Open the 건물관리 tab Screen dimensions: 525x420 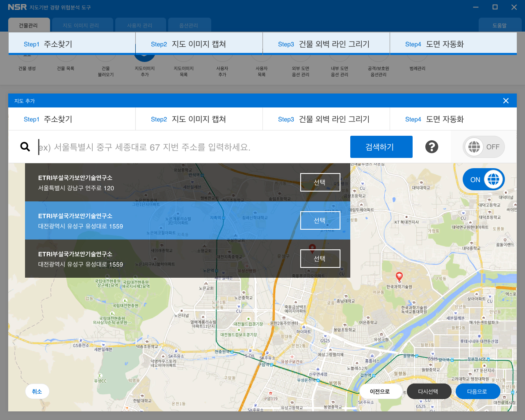click(x=28, y=25)
